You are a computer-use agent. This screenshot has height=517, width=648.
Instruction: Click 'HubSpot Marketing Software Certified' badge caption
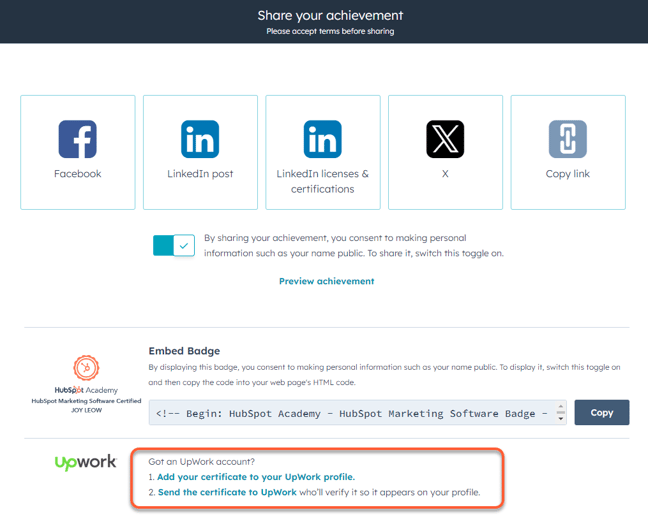[x=86, y=401]
